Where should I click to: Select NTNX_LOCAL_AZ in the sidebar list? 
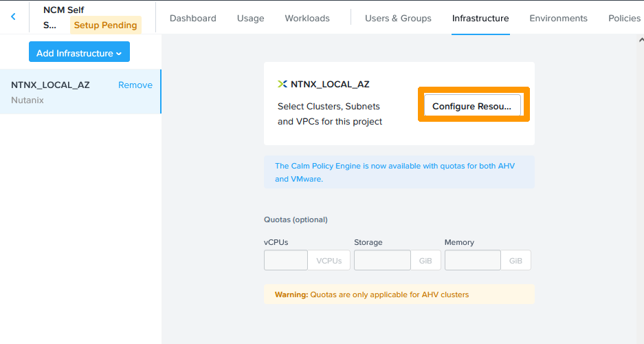click(x=51, y=85)
